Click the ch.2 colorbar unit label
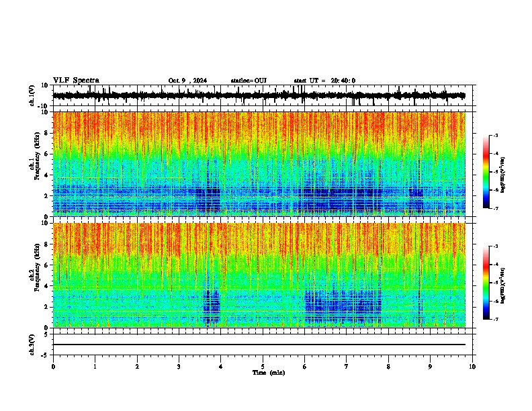Image resolution: width=532 pixels, height=411 pixels. (x=502, y=285)
